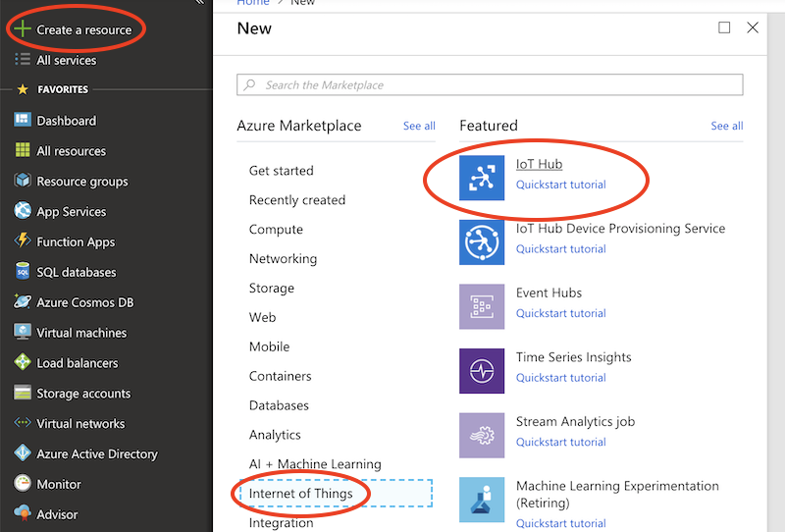The image size is (785, 532).
Task: Open the Dashboard icon in sidebar
Action: pos(23,120)
